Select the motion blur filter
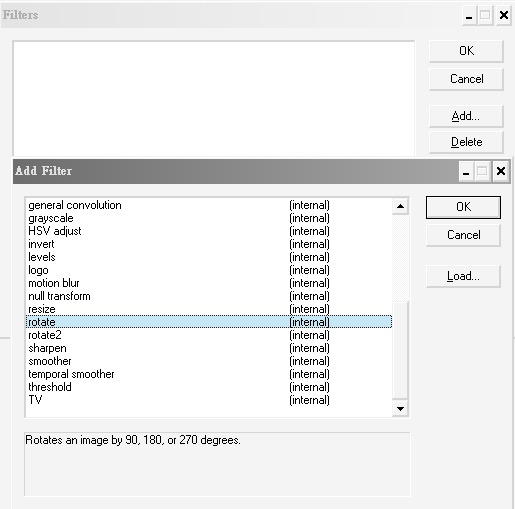 coord(209,283)
